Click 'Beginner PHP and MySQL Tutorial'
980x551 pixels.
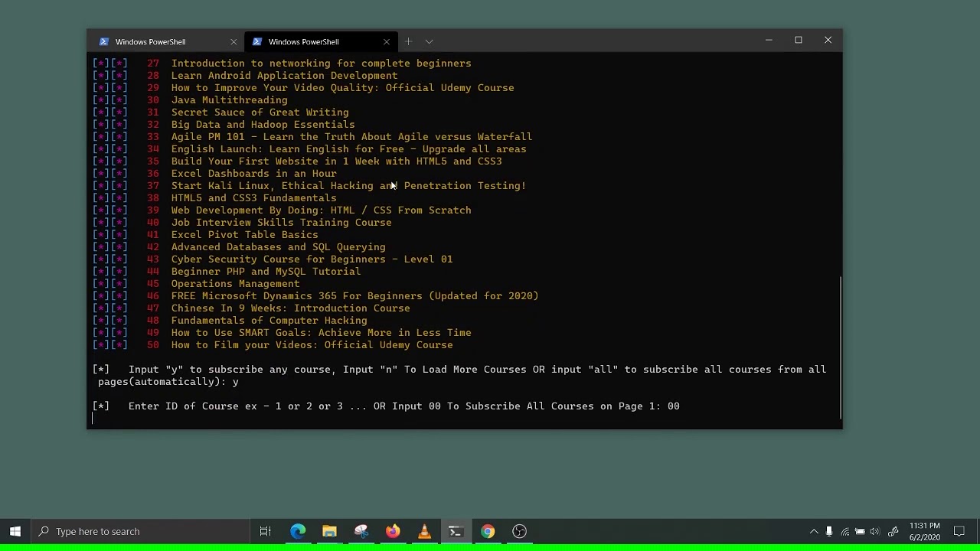266,272
